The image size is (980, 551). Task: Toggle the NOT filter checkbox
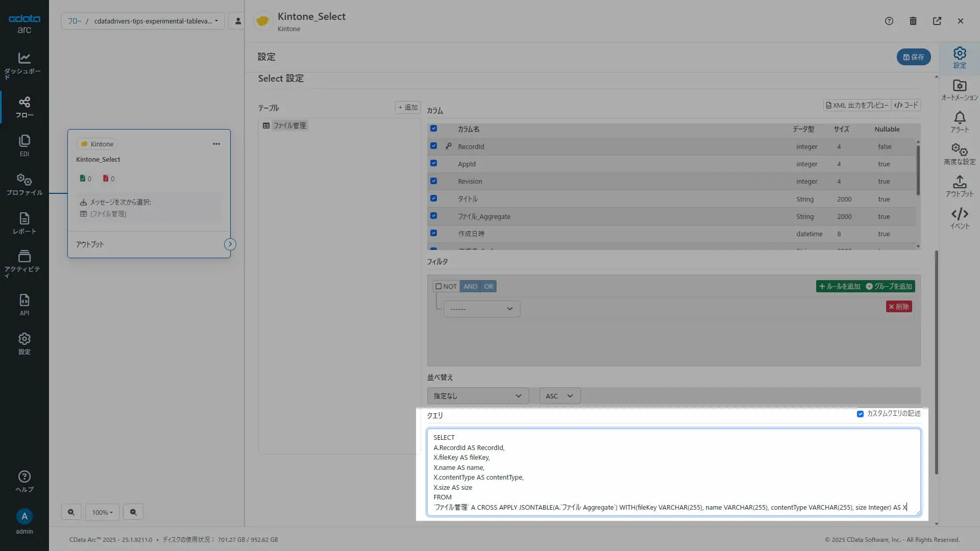coord(438,286)
